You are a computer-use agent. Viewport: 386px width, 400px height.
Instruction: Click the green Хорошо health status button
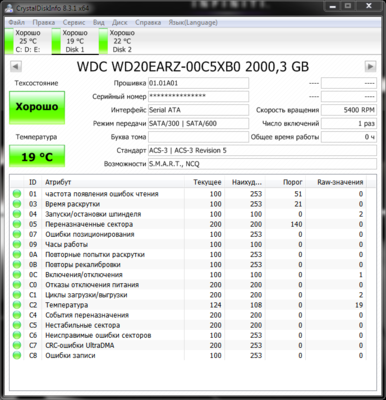[37, 107]
